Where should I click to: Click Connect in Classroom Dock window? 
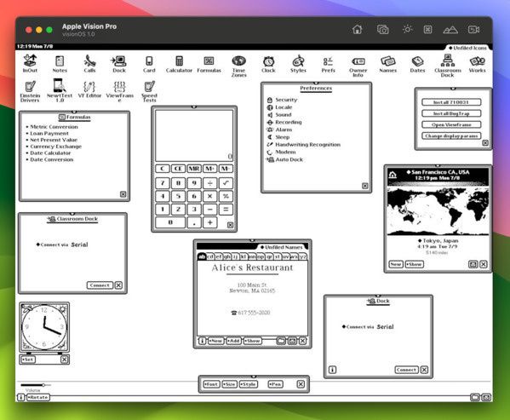tap(100, 285)
